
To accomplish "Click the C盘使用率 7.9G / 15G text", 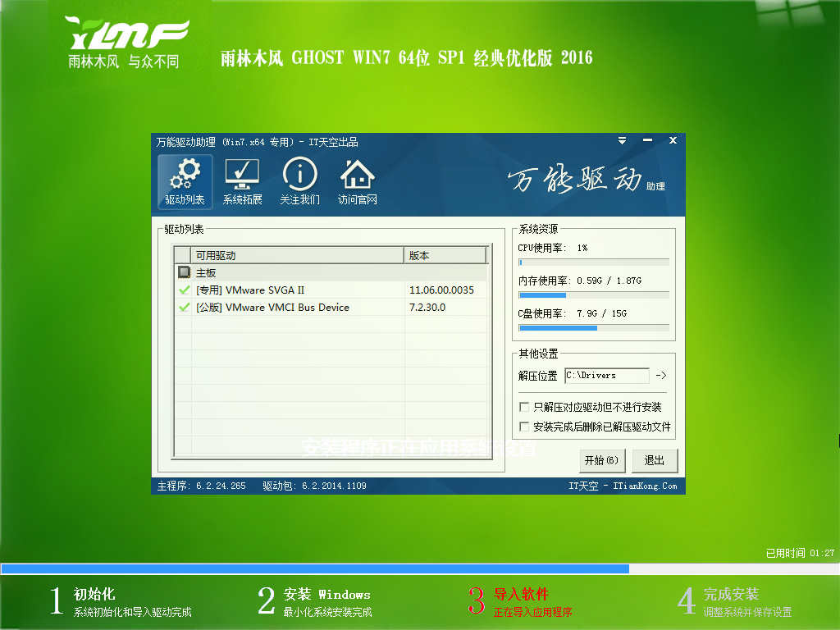I will pyautogui.click(x=572, y=313).
